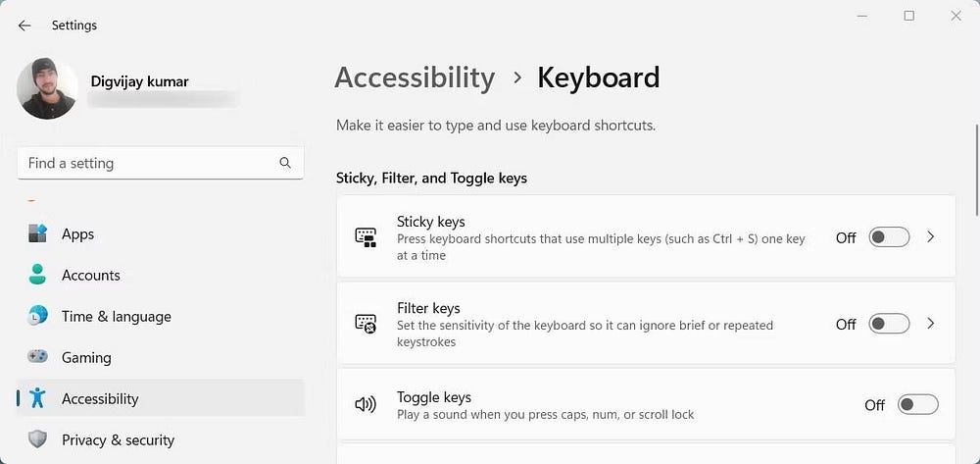The height and width of the screenshot is (464, 980).
Task: Select Gaming in the sidebar
Action: tap(86, 357)
